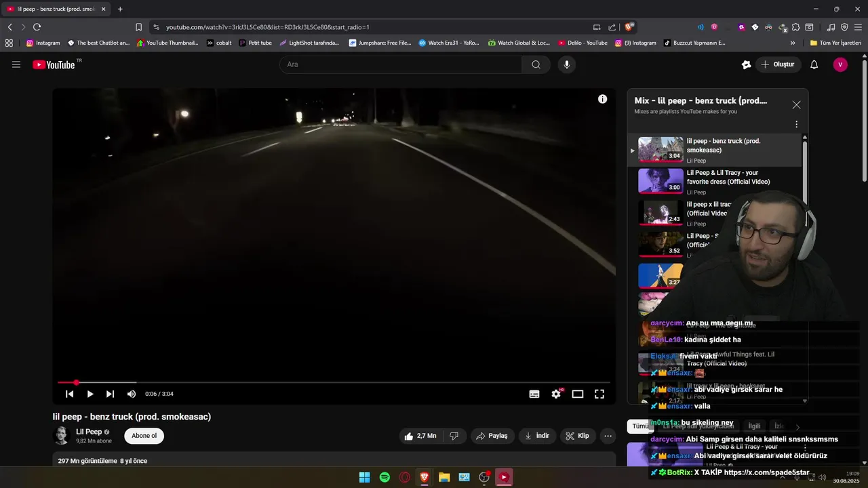868x488 pixels.
Task: Select your favorite dress in the mix
Action: click(x=715, y=182)
